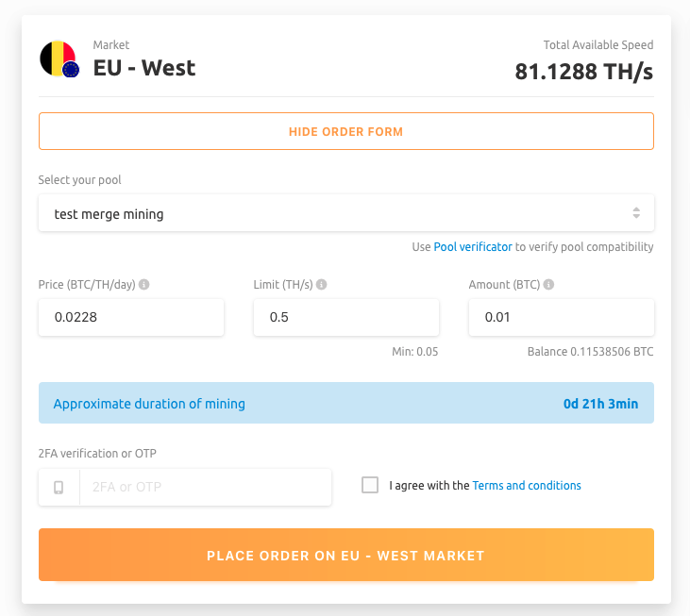The image size is (690, 616).
Task: Click the pool dropdown up-down arrows
Action: click(636, 213)
